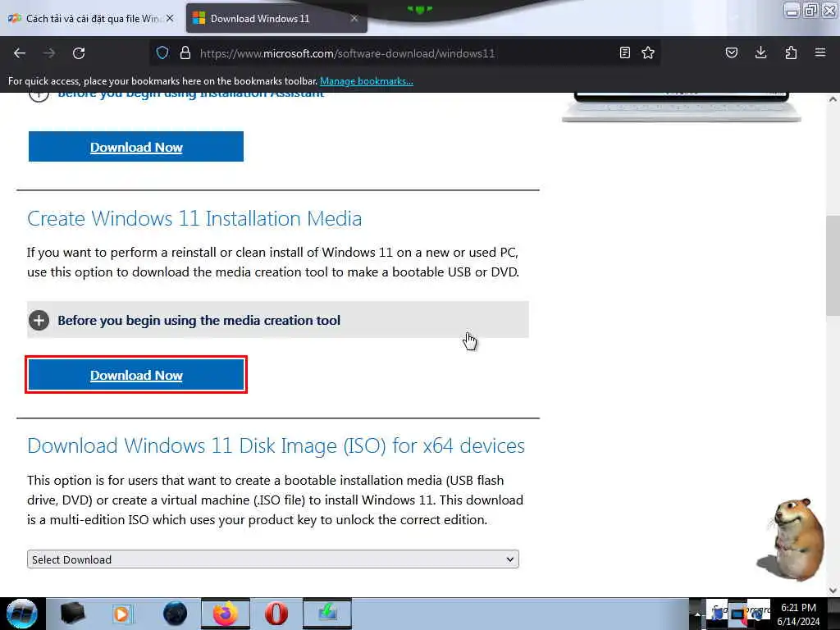Restore down the browser window

point(810,10)
